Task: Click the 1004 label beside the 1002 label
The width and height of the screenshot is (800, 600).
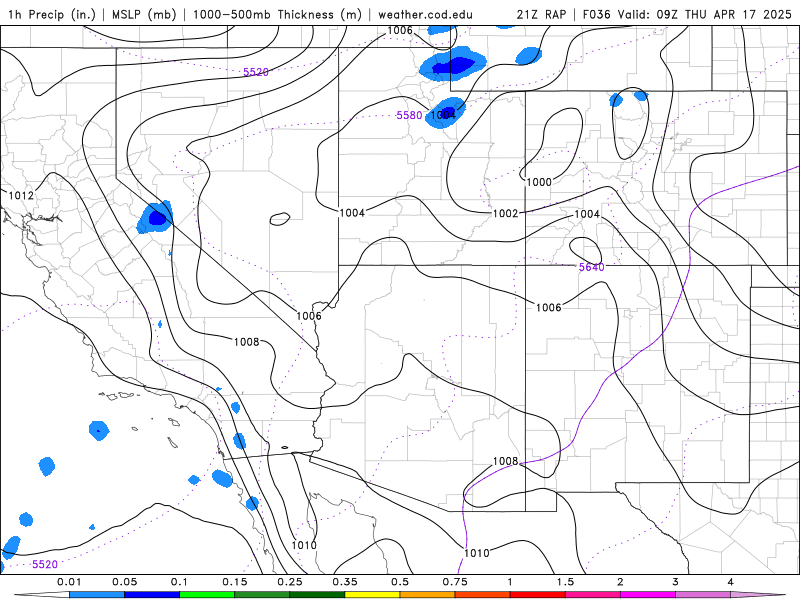Action: coord(587,214)
